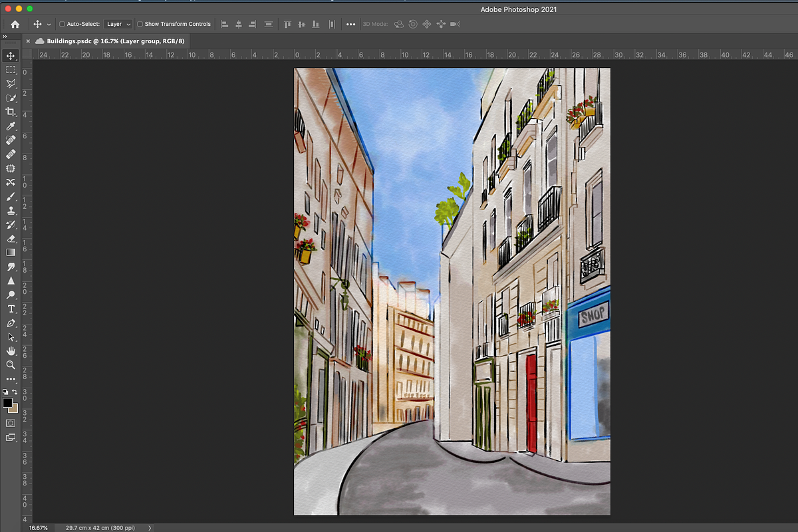Select 3D roll mode

pyautogui.click(x=413, y=24)
